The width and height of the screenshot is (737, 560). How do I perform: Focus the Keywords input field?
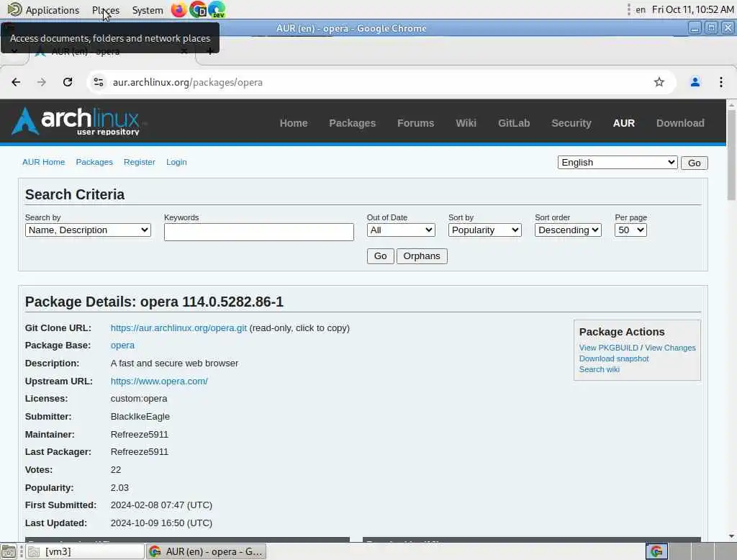click(x=258, y=232)
